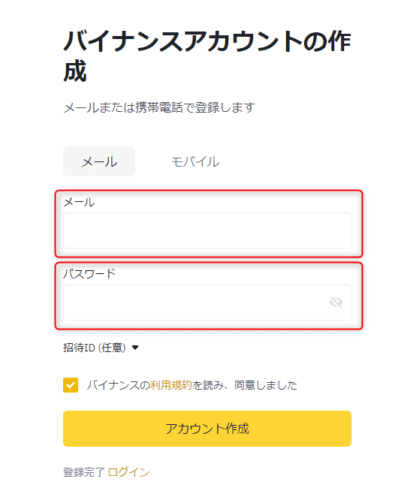Click the を読み、同意しました agreement text
401x500 pixels.
click(244, 385)
